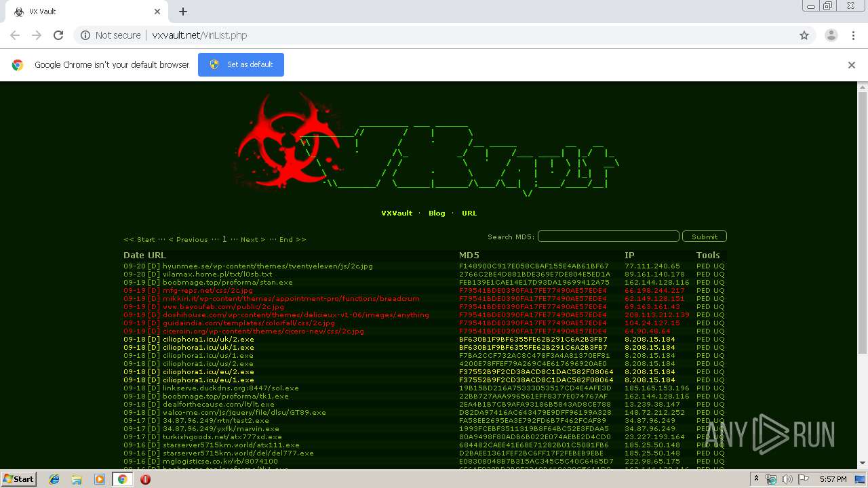Click into the Search MD5 field
Screen dimensions: 868x488
608,237
